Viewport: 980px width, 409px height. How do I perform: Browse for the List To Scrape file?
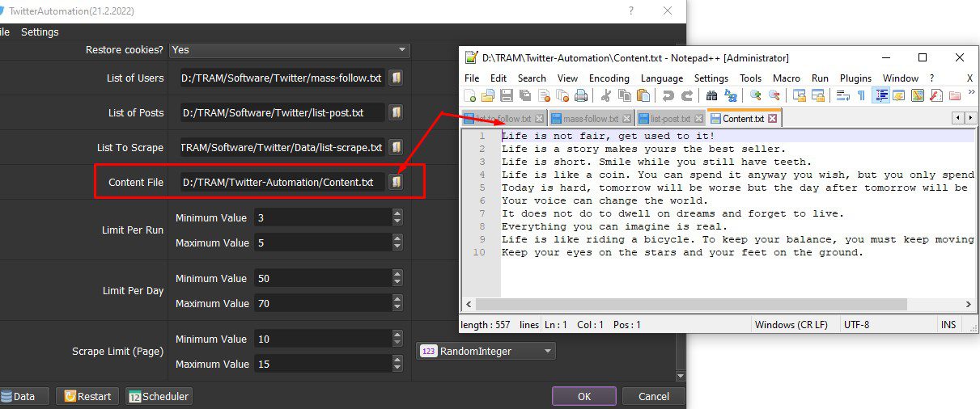(396, 147)
